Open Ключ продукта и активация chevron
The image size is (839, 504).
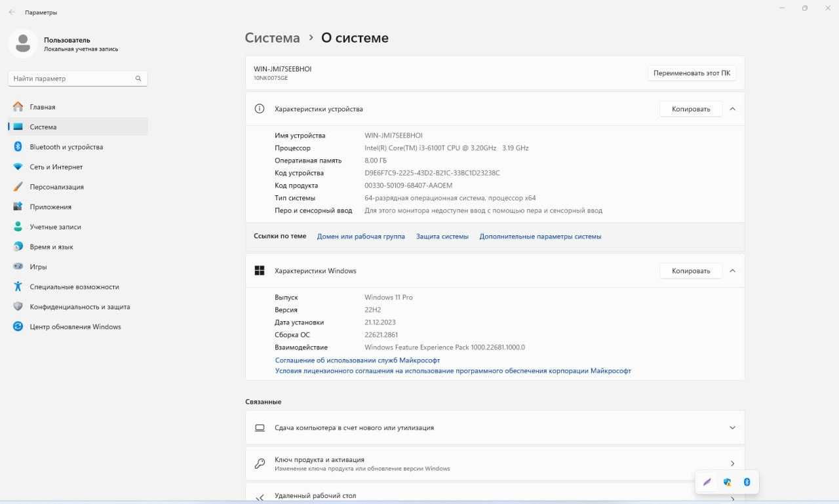click(732, 463)
